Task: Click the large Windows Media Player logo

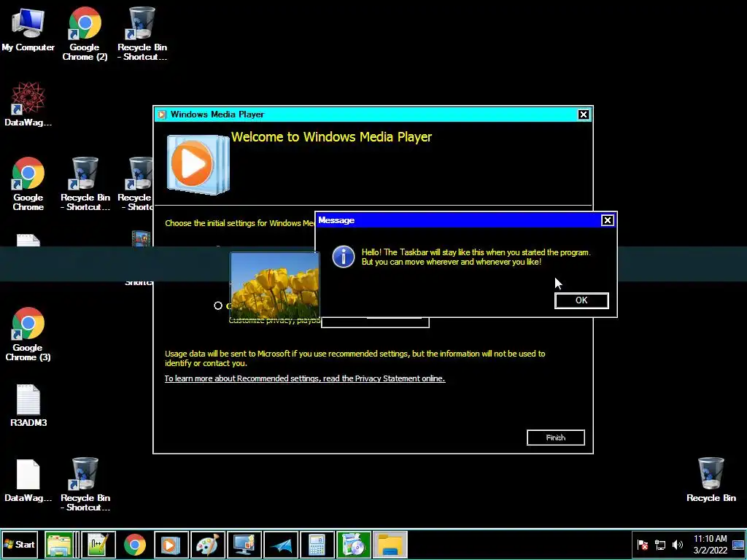Action: point(198,164)
